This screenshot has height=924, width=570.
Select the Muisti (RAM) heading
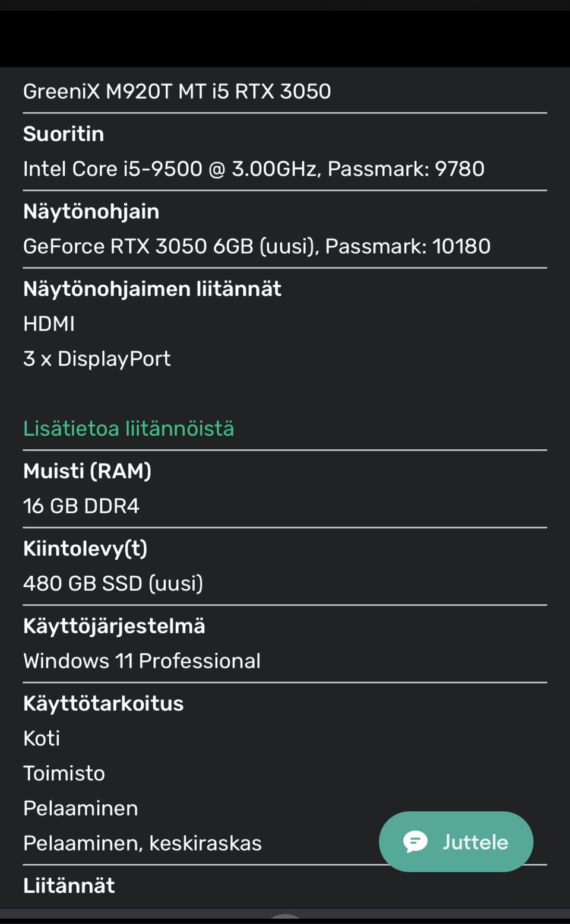tap(87, 471)
